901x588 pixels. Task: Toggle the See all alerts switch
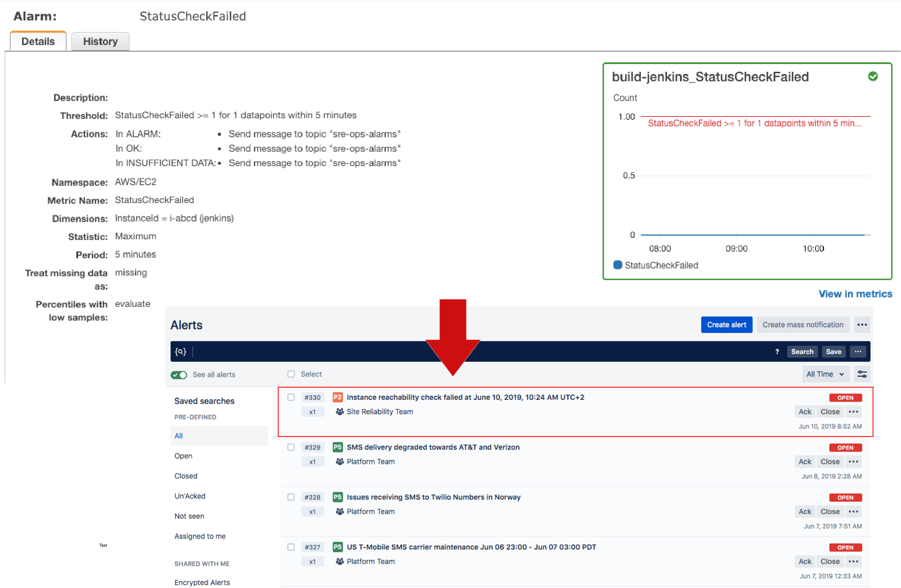179,375
